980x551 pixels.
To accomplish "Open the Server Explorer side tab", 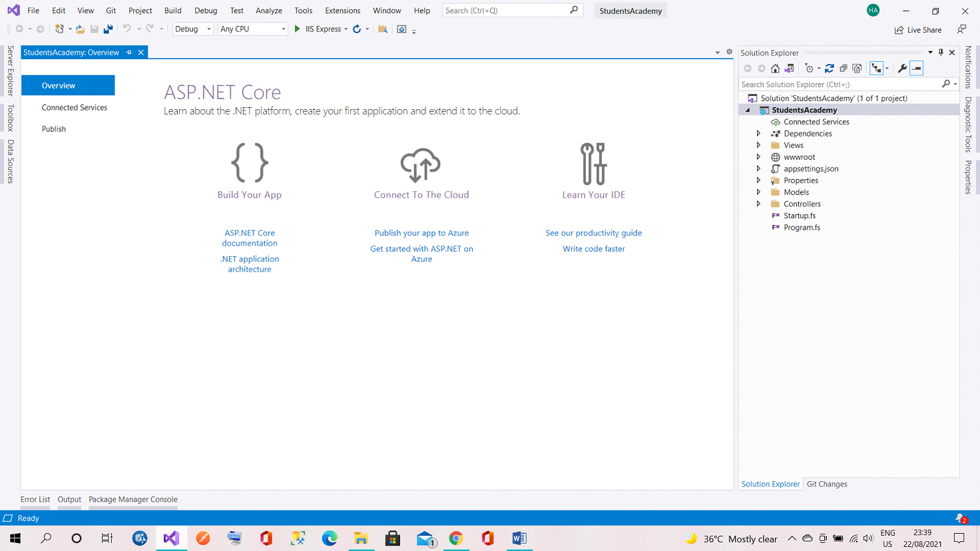I will (x=10, y=71).
